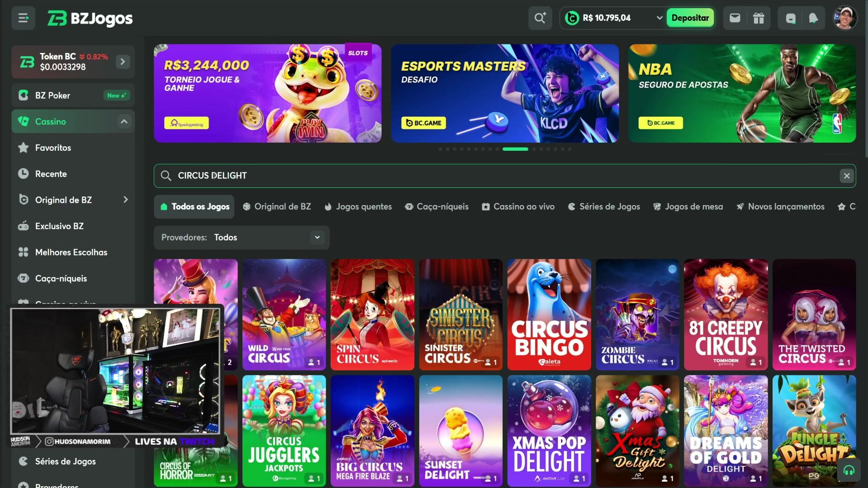This screenshot has width=868, height=488.
Task: Open the chat bubble icon
Action: coord(790,18)
